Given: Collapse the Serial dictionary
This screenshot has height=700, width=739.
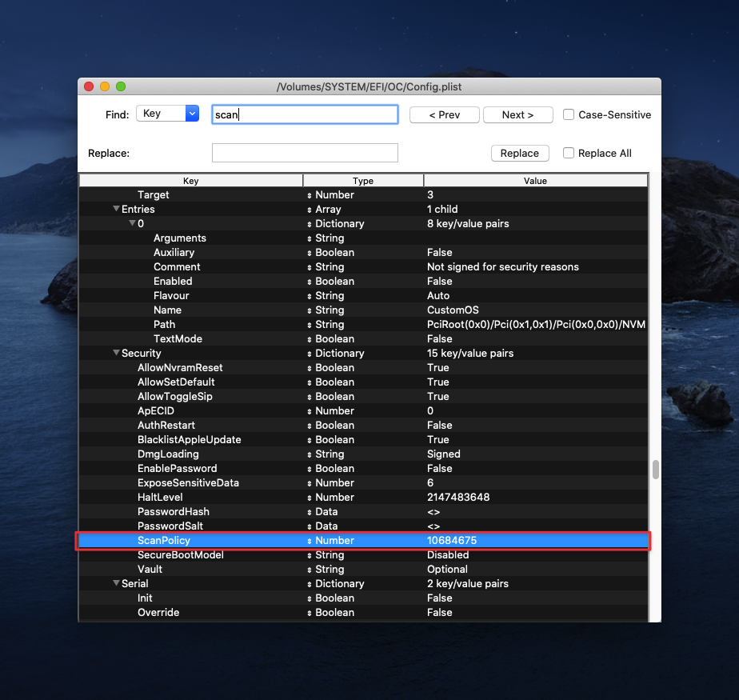Looking at the screenshot, I should coord(117,584).
